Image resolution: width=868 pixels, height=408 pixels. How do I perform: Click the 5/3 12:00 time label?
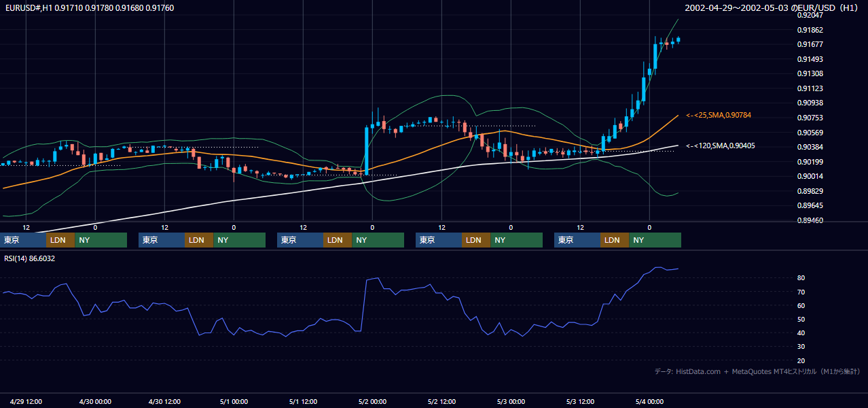pyautogui.click(x=581, y=401)
